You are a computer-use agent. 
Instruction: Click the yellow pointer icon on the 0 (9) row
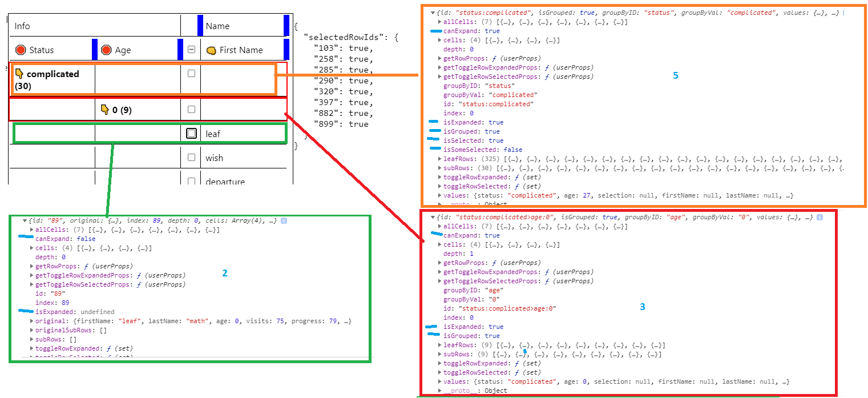[x=104, y=110]
